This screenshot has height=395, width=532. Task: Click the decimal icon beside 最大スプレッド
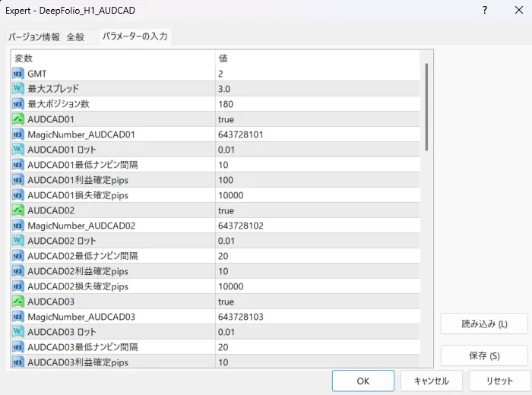tap(18, 89)
